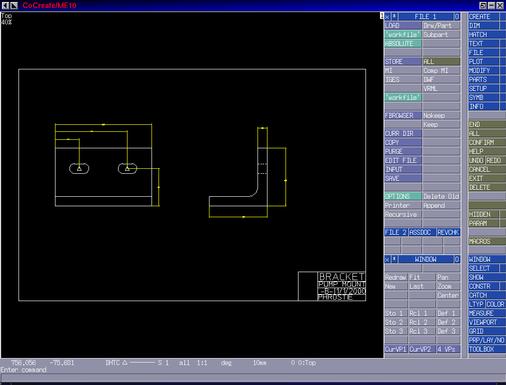
Task: Click the X icon on FILE 1 panel header
Action: click(x=387, y=17)
